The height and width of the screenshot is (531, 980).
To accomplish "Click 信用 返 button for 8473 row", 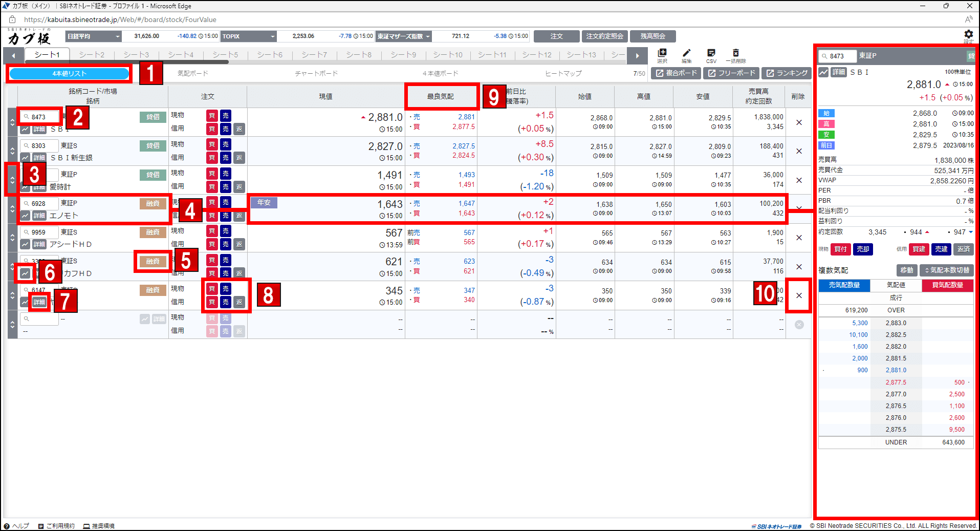I will (239, 129).
